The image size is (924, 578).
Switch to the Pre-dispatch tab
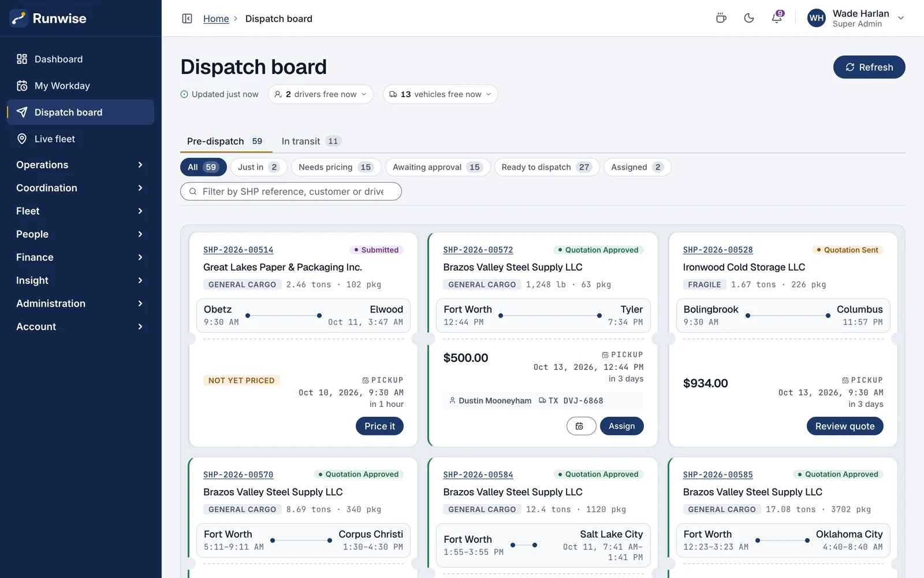225,141
